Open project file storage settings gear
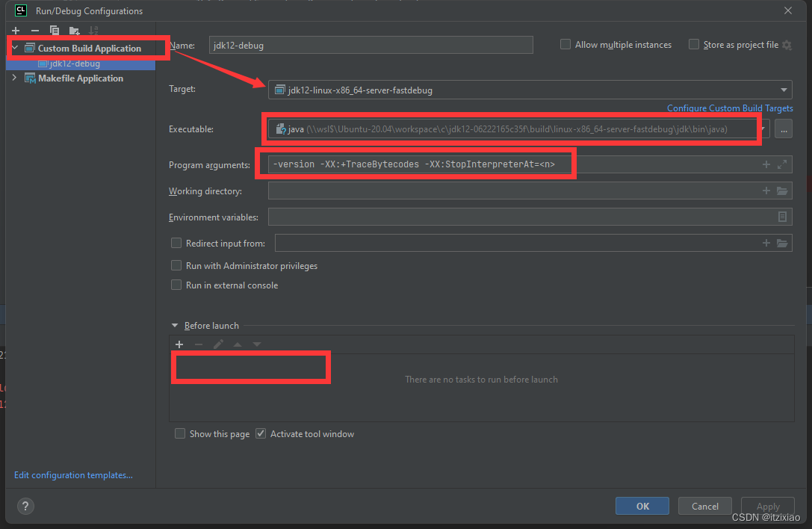Viewport: 812px width, 529px height. point(787,45)
